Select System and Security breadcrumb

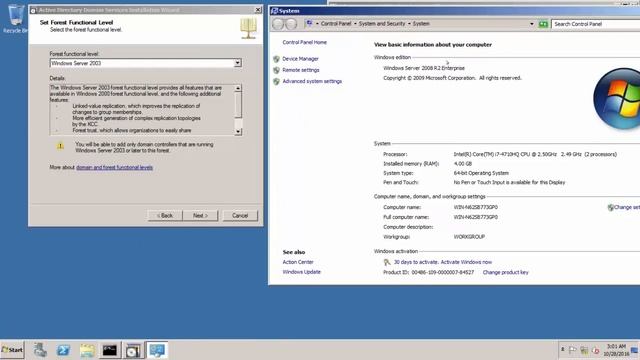[x=382, y=24]
